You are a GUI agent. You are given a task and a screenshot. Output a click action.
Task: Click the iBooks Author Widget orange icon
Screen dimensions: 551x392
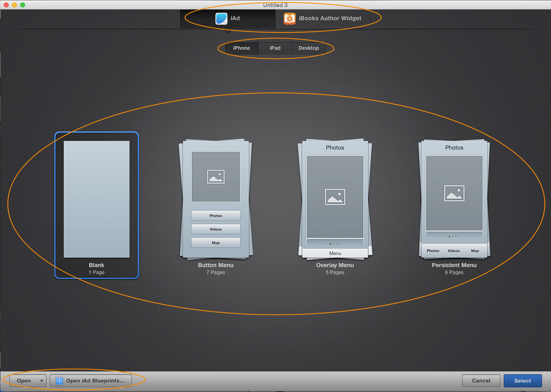pyautogui.click(x=289, y=18)
